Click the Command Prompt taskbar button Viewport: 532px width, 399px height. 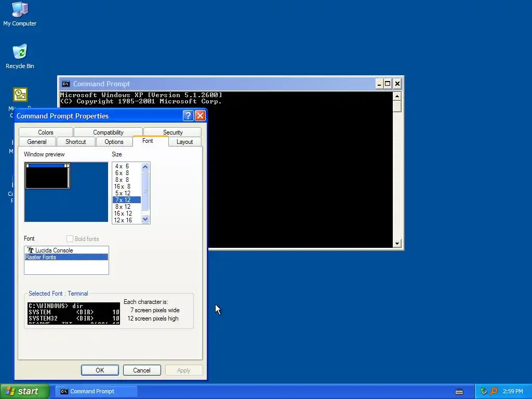pyautogui.click(x=96, y=391)
